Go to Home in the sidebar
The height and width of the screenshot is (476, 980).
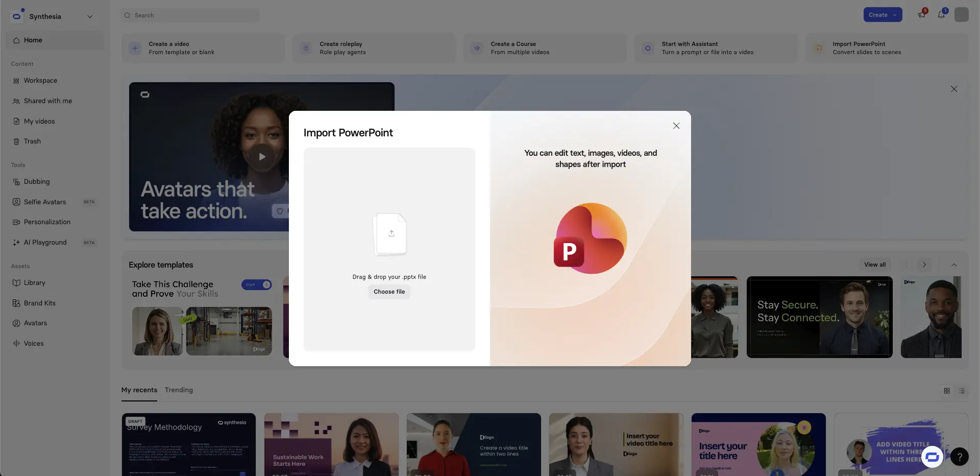pyautogui.click(x=55, y=40)
